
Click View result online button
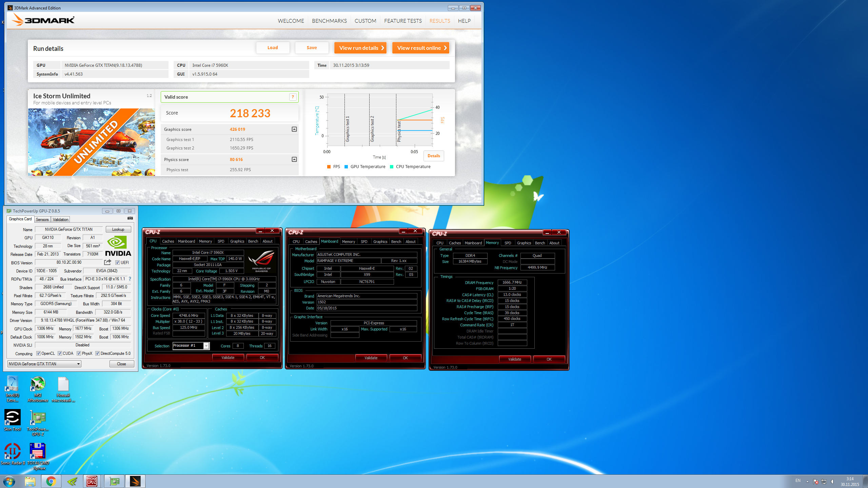(x=421, y=48)
